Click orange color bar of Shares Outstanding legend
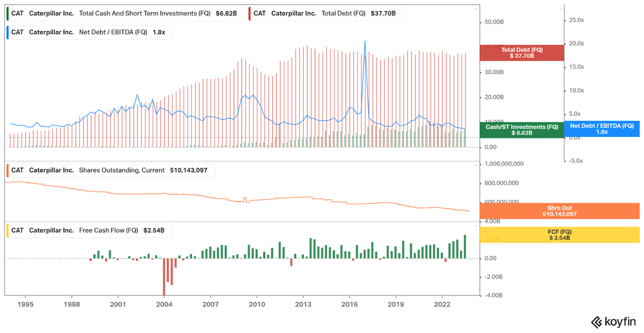The image size is (644, 333). (8, 170)
